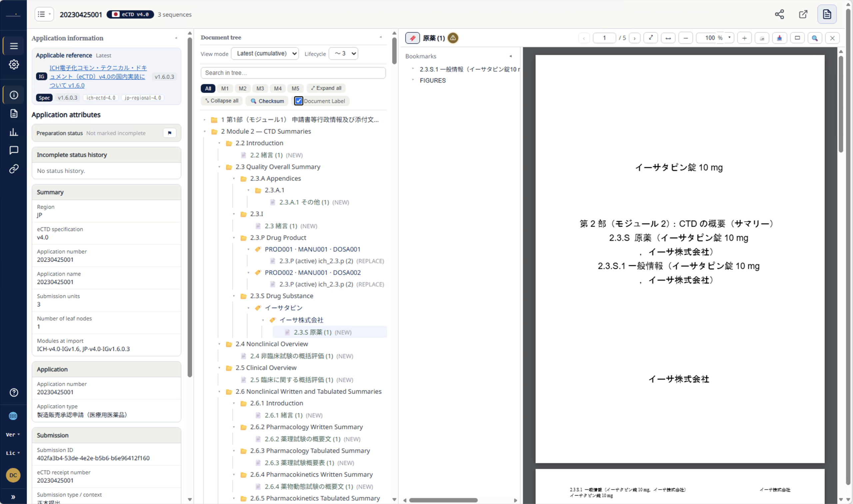
Task: Open the zoom percentage dropdown arrow
Action: tap(729, 38)
